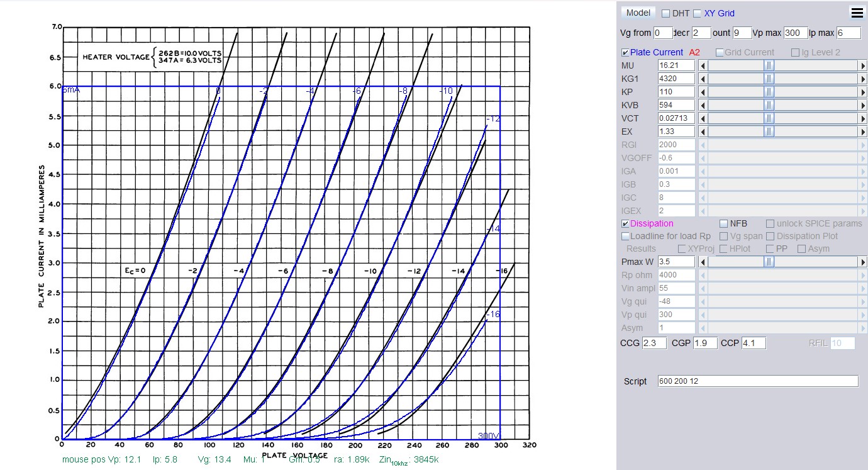Viewport: 868px width, 470px height.
Task: Enable the PP checkbox
Action: [770, 249]
